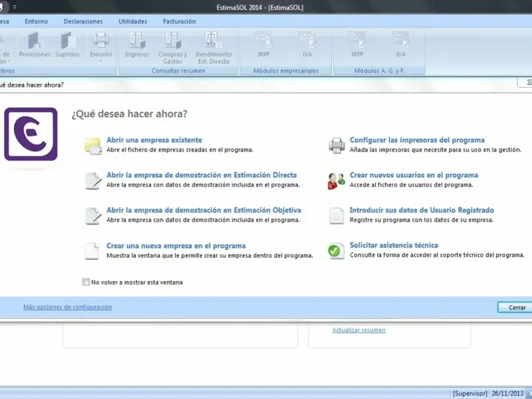Click IRPF in Módulos empresariales
The image size is (532, 399).
(263, 45)
